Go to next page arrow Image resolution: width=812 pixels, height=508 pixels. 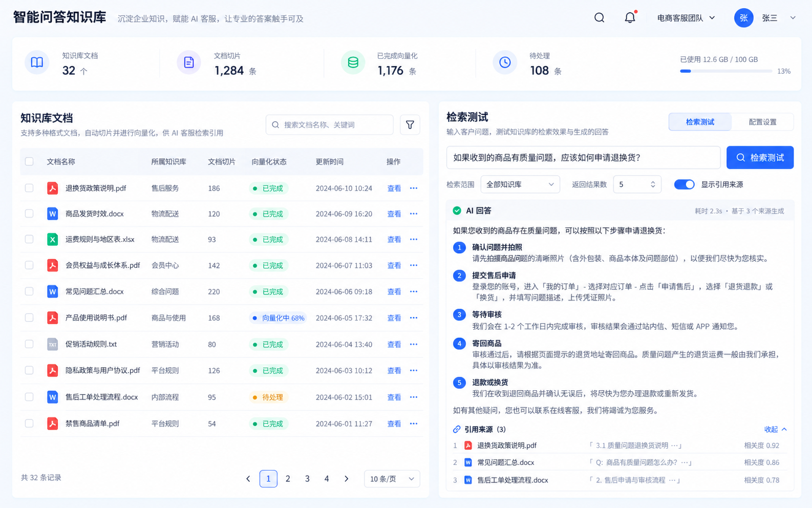pos(347,479)
